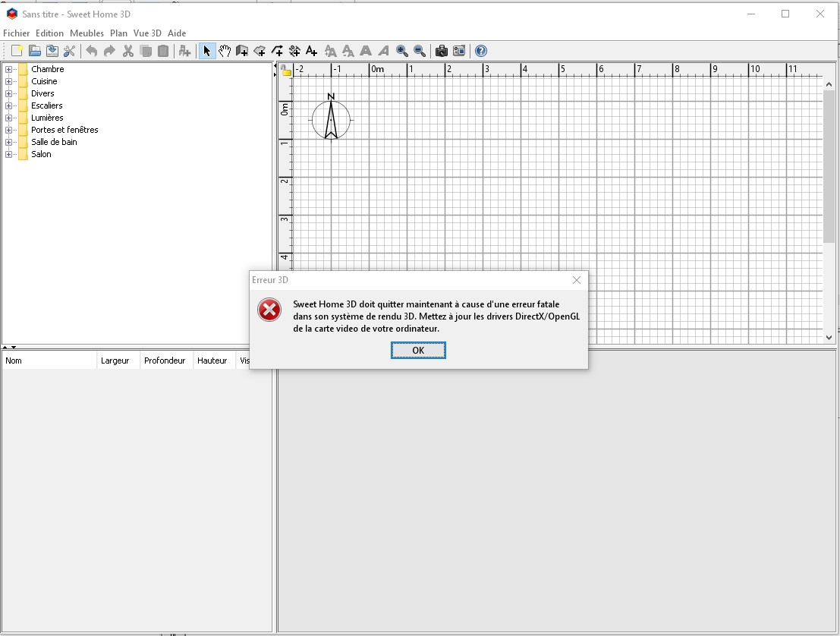Screen dimensions: 840x636
Task: Open the Meubles menu
Action: 87,33
